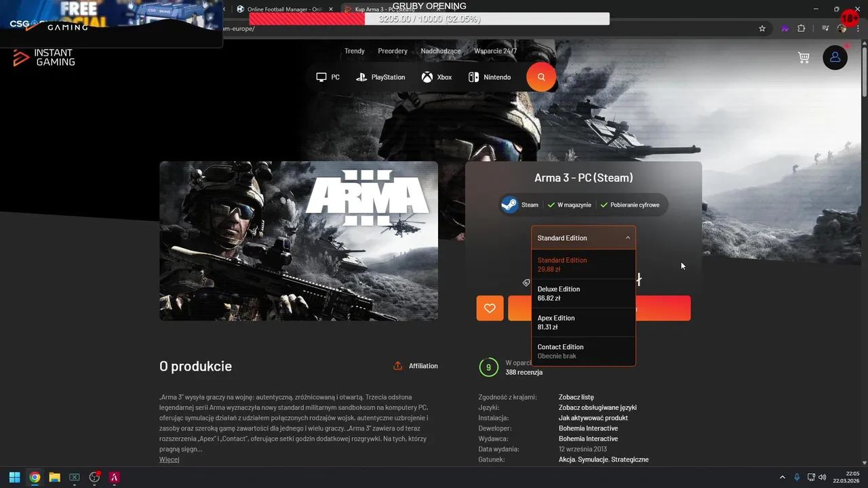Click the Symulacje genre link
Viewport: 868px width, 488px height.
click(x=592, y=460)
